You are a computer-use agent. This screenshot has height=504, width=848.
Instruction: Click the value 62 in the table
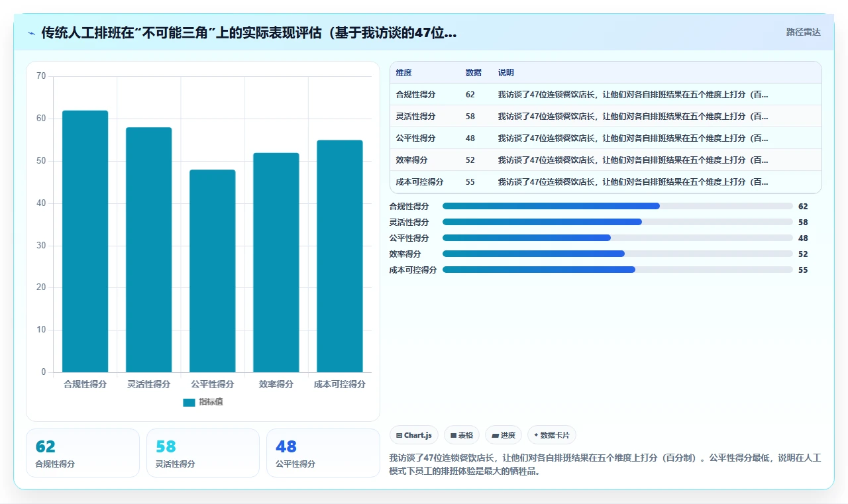(x=470, y=95)
